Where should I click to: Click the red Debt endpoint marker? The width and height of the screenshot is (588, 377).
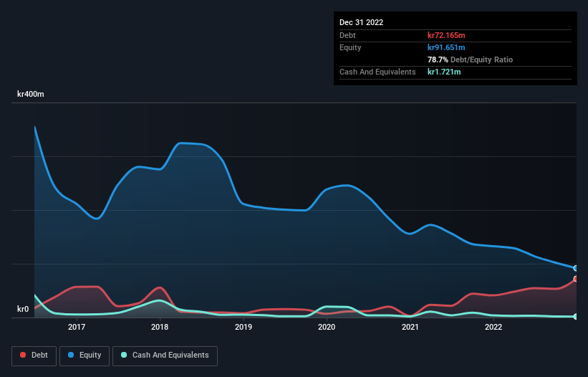[x=576, y=279]
